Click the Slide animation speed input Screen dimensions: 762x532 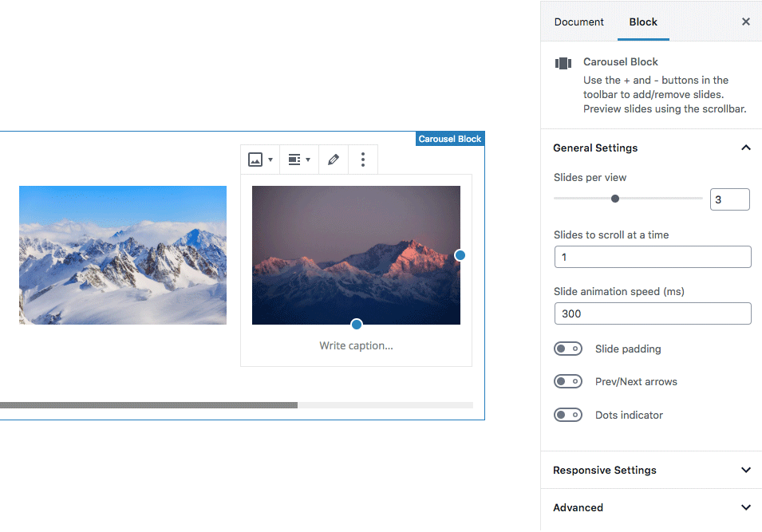pos(653,313)
